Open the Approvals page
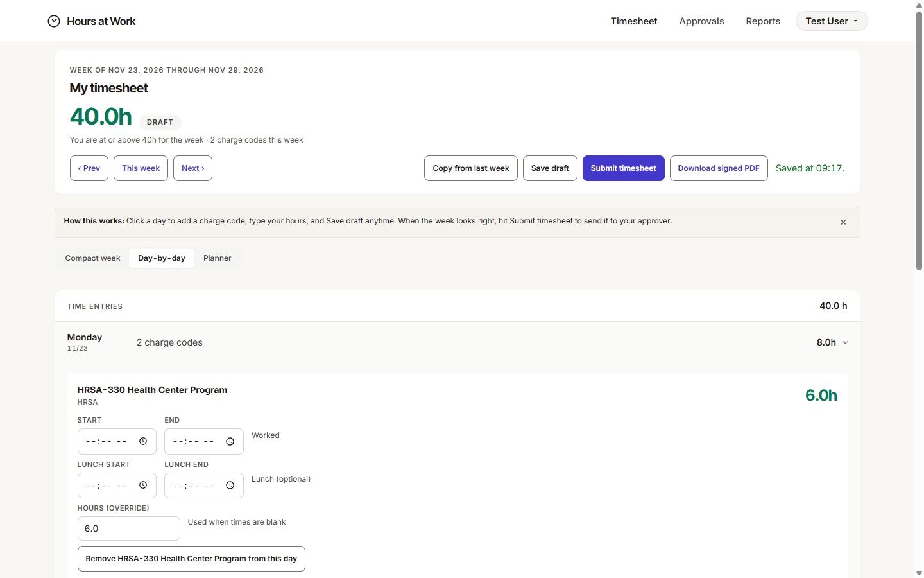924x578 pixels. click(701, 21)
